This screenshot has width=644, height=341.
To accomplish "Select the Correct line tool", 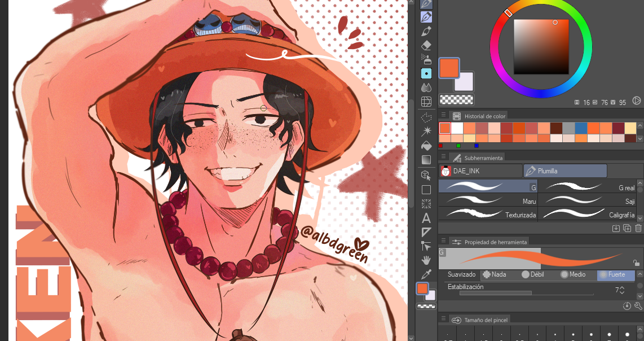I will (x=426, y=246).
